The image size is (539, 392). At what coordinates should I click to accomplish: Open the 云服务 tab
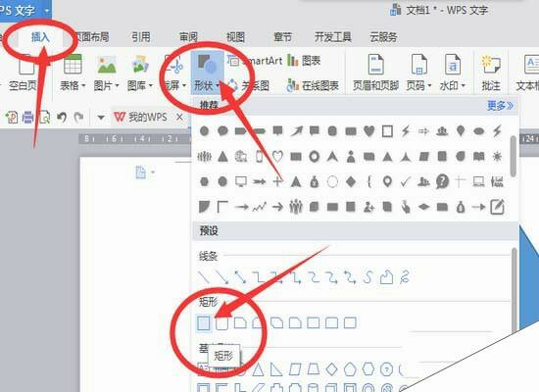click(x=383, y=37)
